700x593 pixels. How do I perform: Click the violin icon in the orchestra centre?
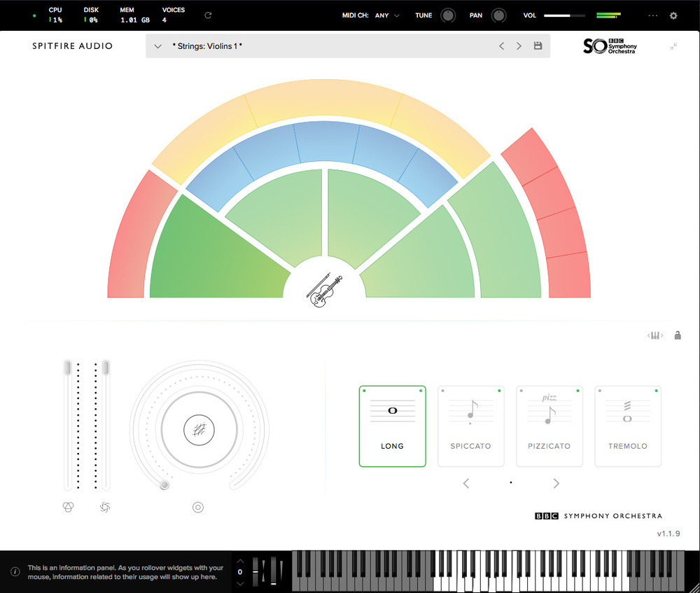pos(324,291)
